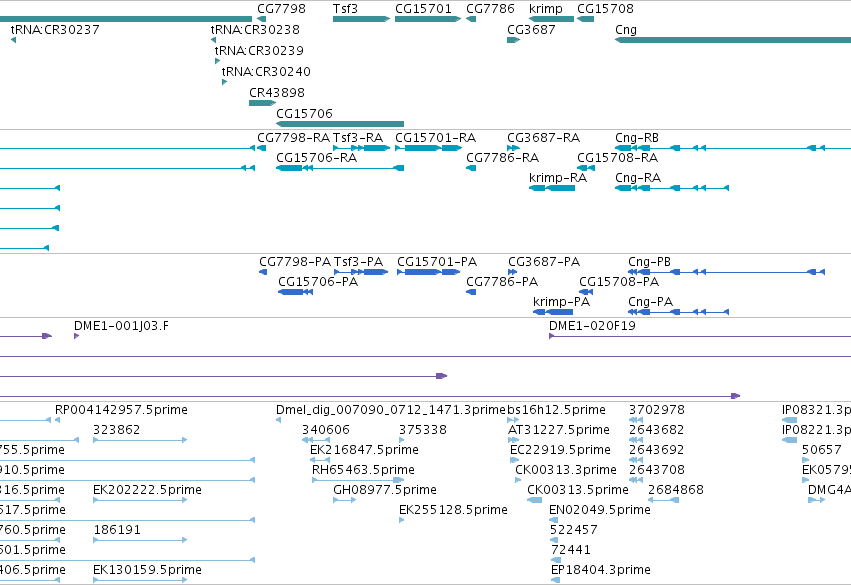Click the CG15701-PA protein feature

pyautogui.click(x=428, y=272)
